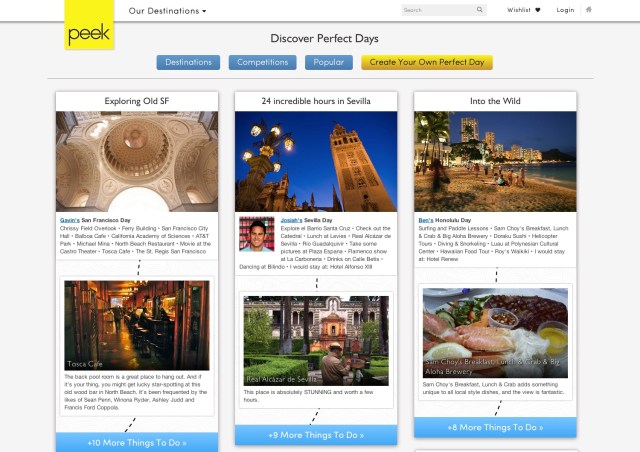Open the home icon in header
Image resolution: width=640 pixels, height=452 pixels.
(x=588, y=9)
